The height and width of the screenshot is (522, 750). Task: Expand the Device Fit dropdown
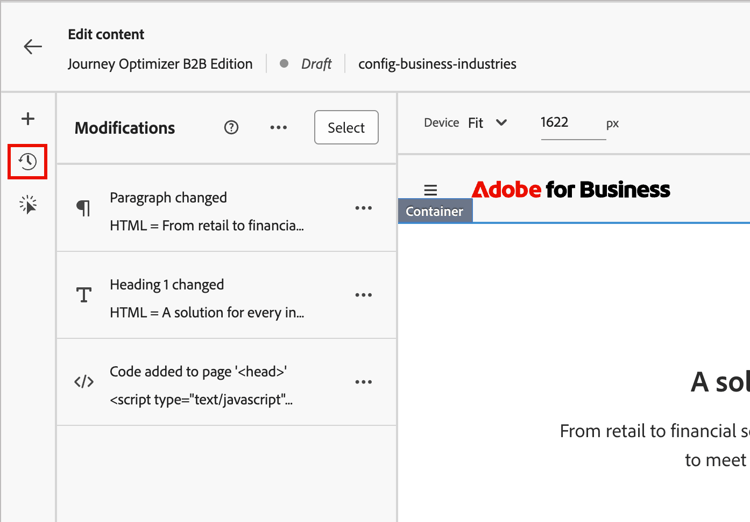[488, 123]
